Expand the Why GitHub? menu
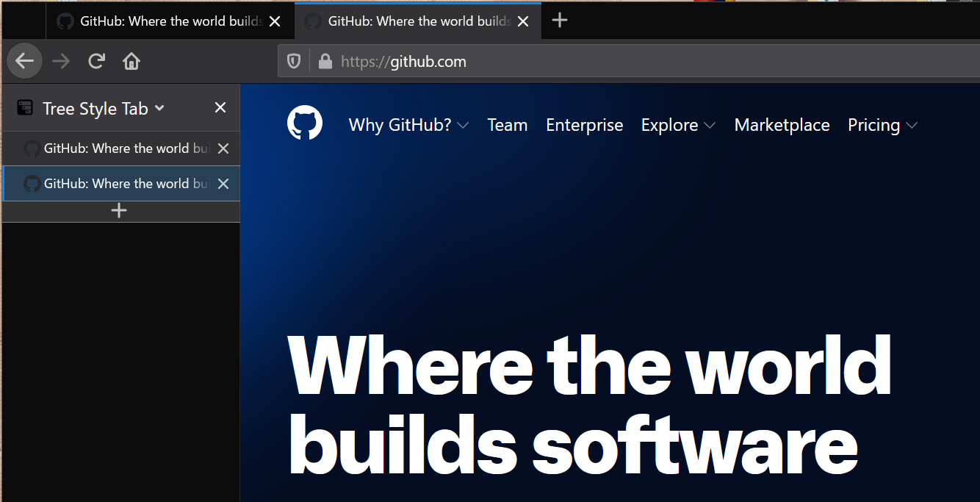The width and height of the screenshot is (980, 502). (408, 125)
